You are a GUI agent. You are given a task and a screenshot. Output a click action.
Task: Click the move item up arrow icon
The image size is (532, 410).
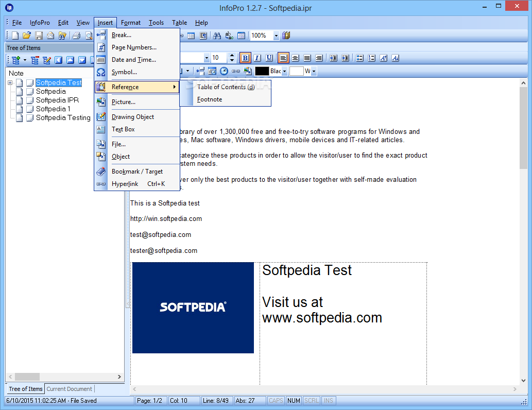click(x=70, y=60)
